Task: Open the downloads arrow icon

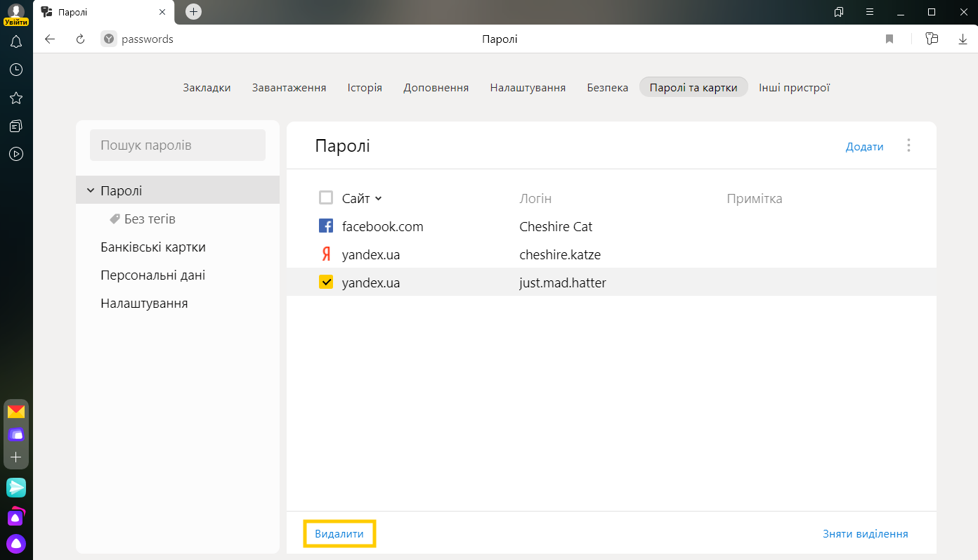Action: coord(963,39)
